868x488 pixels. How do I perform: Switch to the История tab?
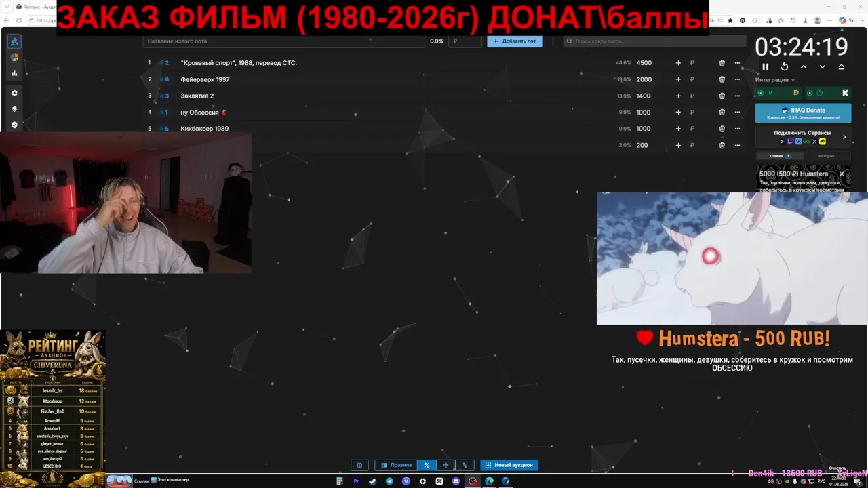tap(826, 156)
